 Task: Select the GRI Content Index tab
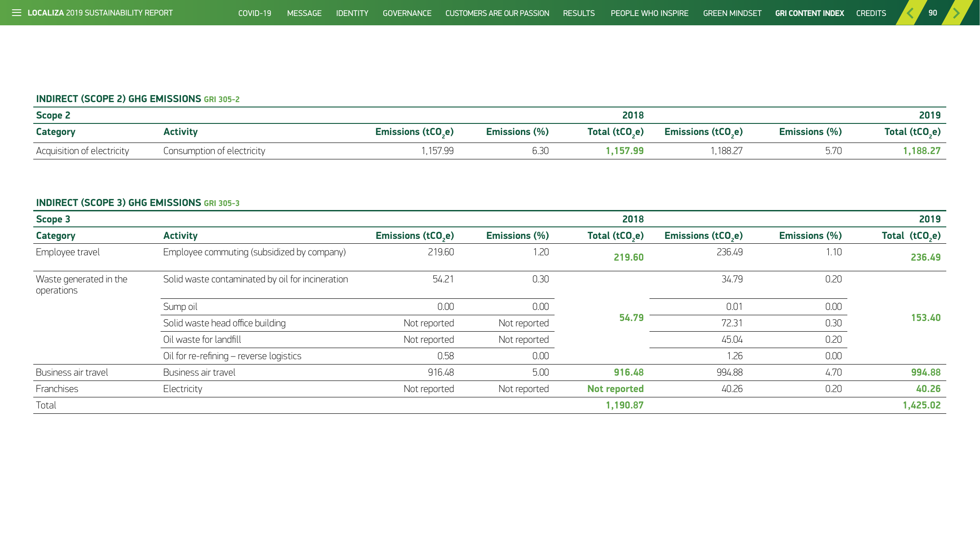[810, 13]
